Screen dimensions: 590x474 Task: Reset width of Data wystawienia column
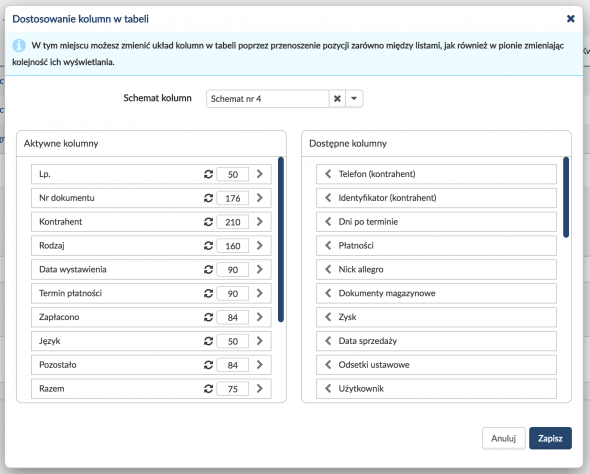tap(208, 269)
